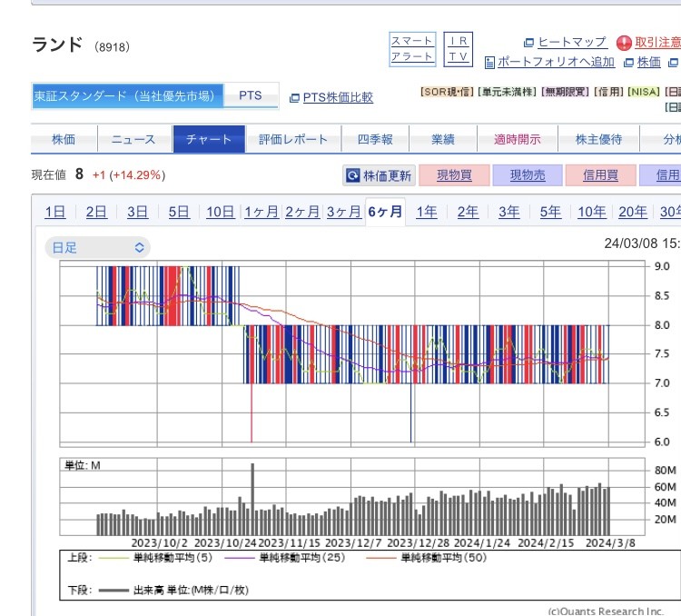Select the 1年 chart period
Screen dimensions: 681x616
[427, 213]
